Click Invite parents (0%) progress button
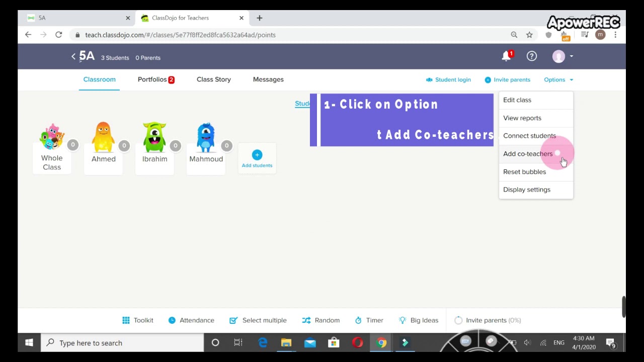The width and height of the screenshot is (644, 362). pos(488,320)
